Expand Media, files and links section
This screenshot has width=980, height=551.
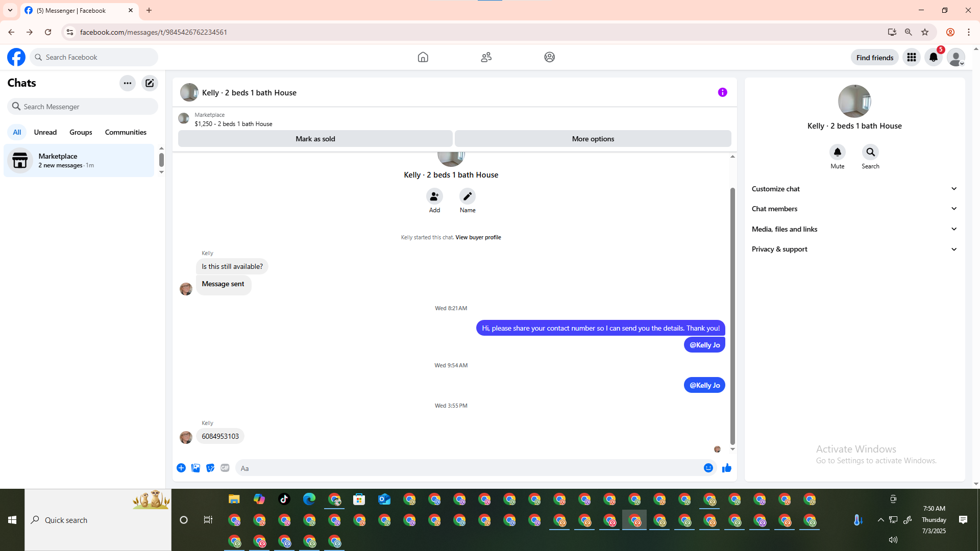[854, 229]
